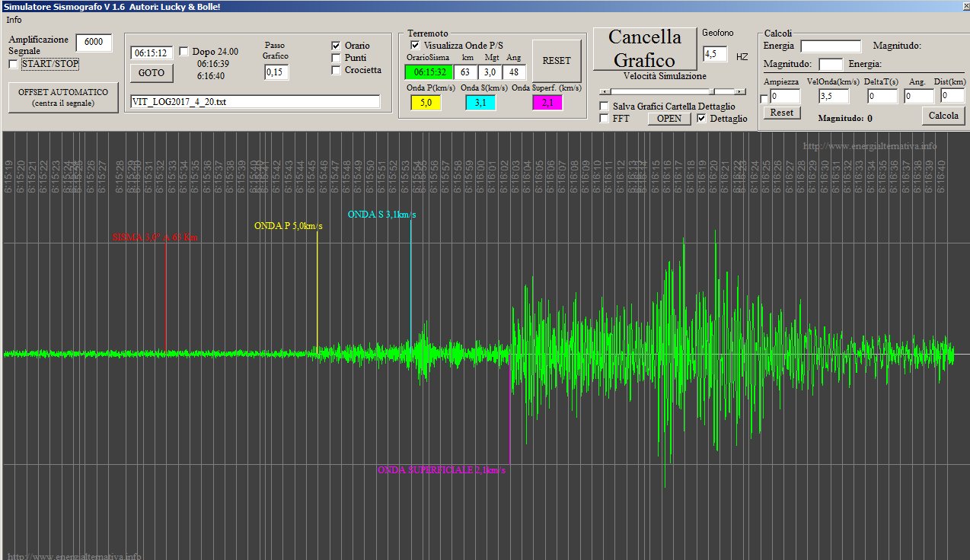This screenshot has height=560, width=970.
Task: Click the simulation speed slider's right arrow
Action: click(x=741, y=92)
